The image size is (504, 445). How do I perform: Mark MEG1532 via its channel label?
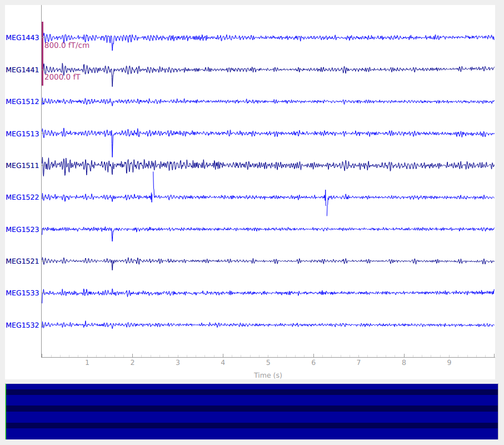point(22,325)
